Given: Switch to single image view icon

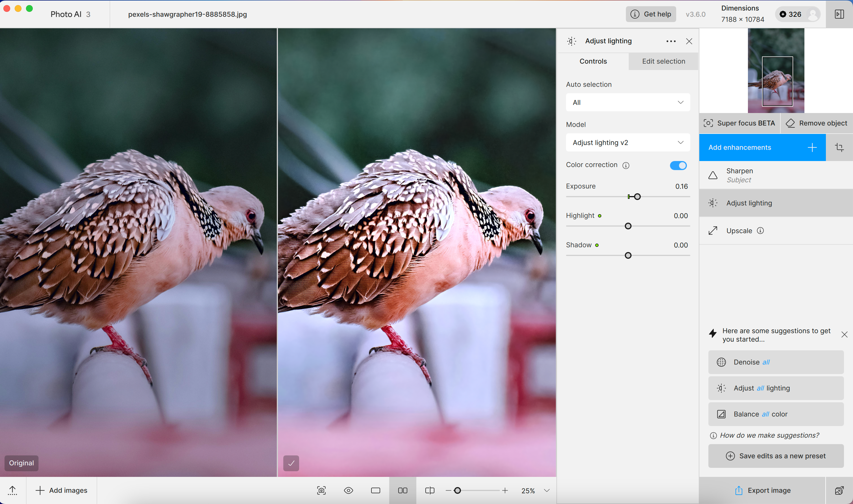Looking at the screenshot, I should 375,490.
